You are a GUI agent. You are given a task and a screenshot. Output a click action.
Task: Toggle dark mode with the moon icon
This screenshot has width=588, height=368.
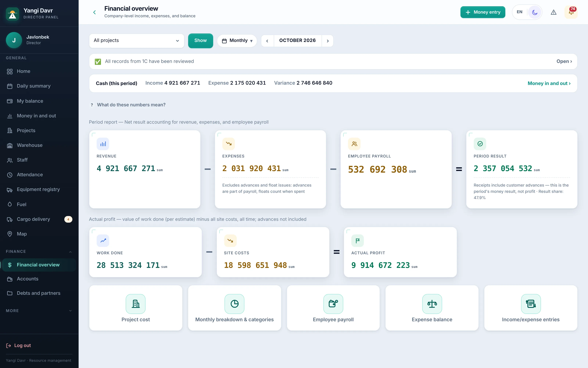point(535,12)
